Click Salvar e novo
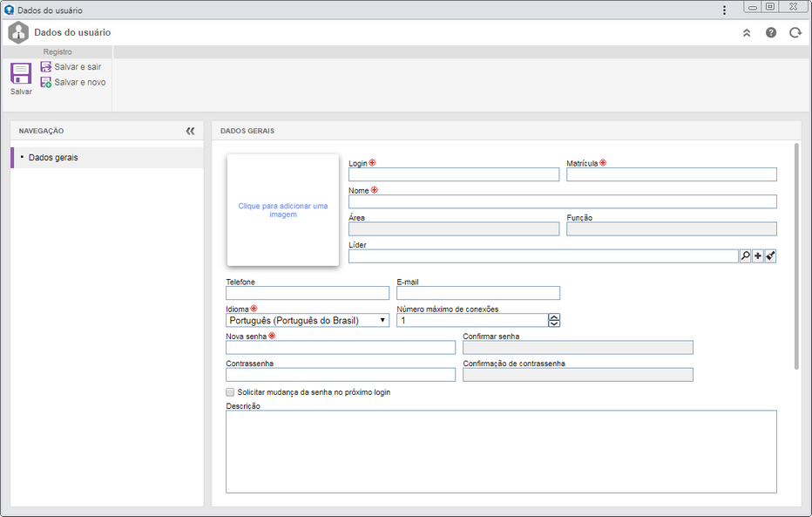 coord(73,82)
